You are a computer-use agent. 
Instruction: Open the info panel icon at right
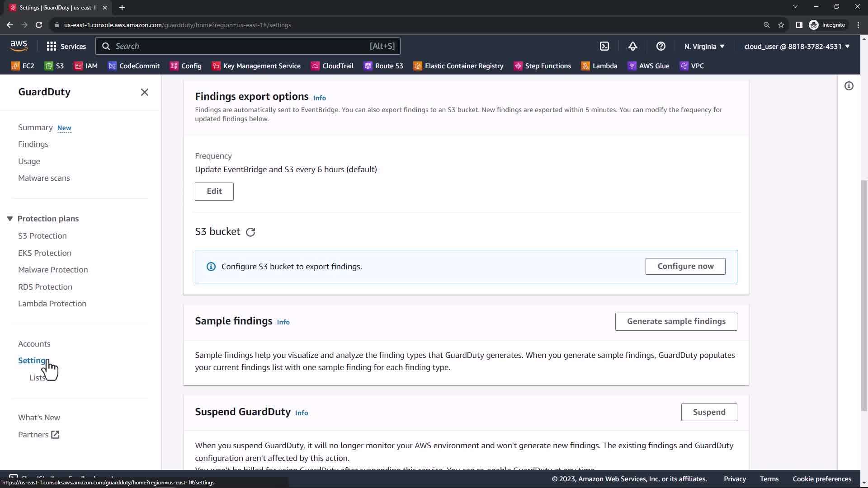pos(849,86)
